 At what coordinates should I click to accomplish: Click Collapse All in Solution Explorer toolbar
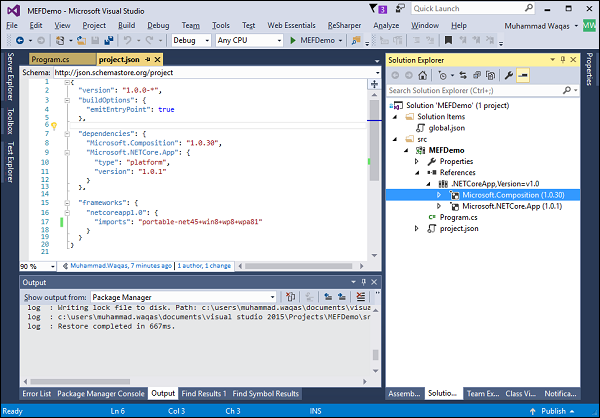[x=477, y=75]
